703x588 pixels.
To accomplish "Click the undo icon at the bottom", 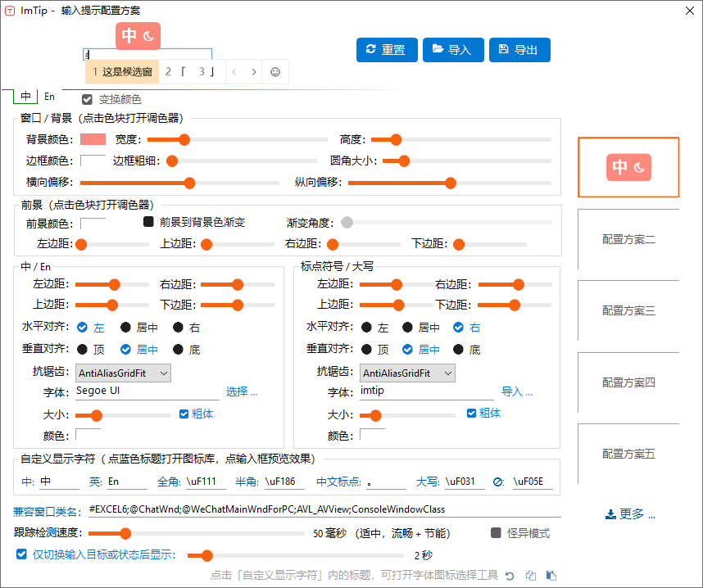I will (510, 576).
